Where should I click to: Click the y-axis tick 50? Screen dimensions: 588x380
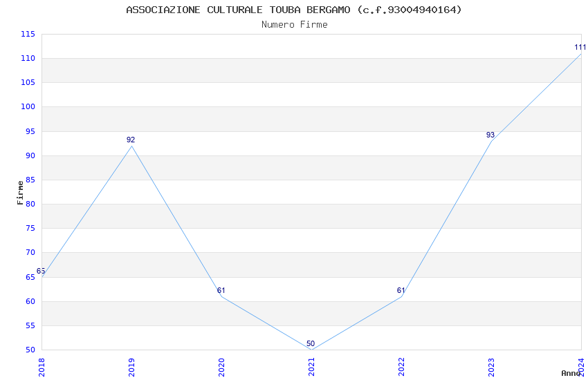point(30,350)
